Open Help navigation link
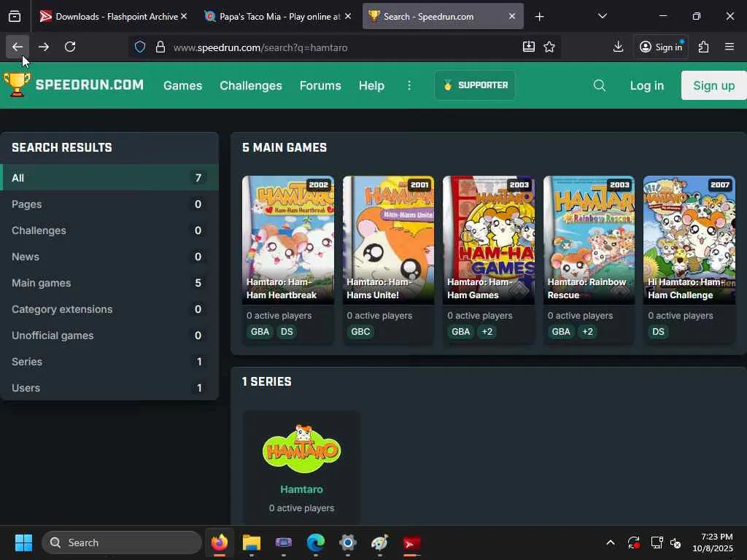The image size is (747, 560). 371,86
